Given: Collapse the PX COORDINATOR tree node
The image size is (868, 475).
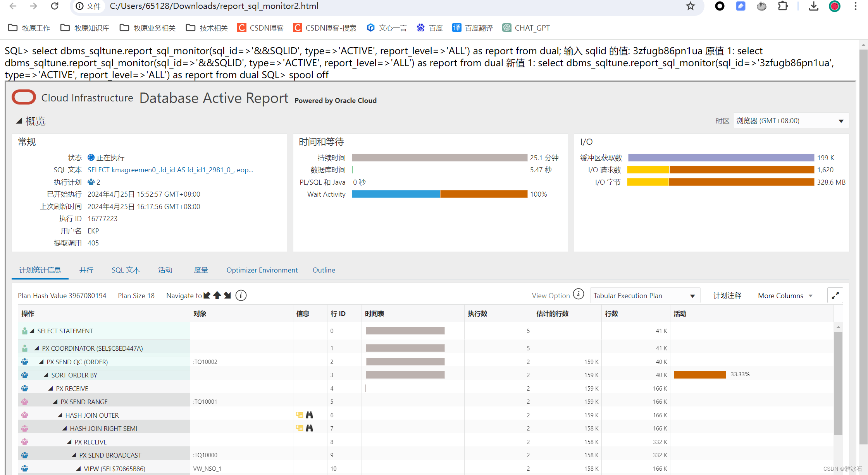Looking at the screenshot, I should point(37,348).
